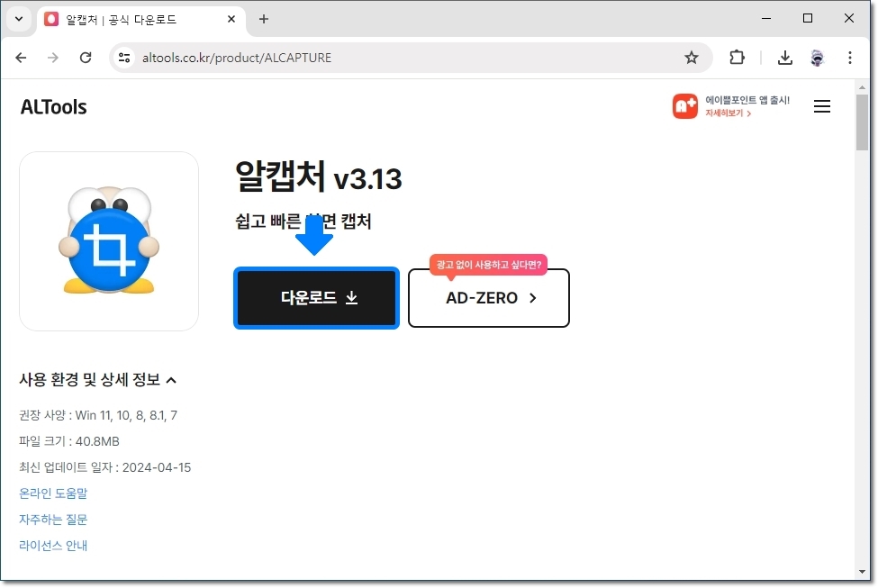
Task: Click the 알캡처 v3.13 heading
Action: coord(319,176)
